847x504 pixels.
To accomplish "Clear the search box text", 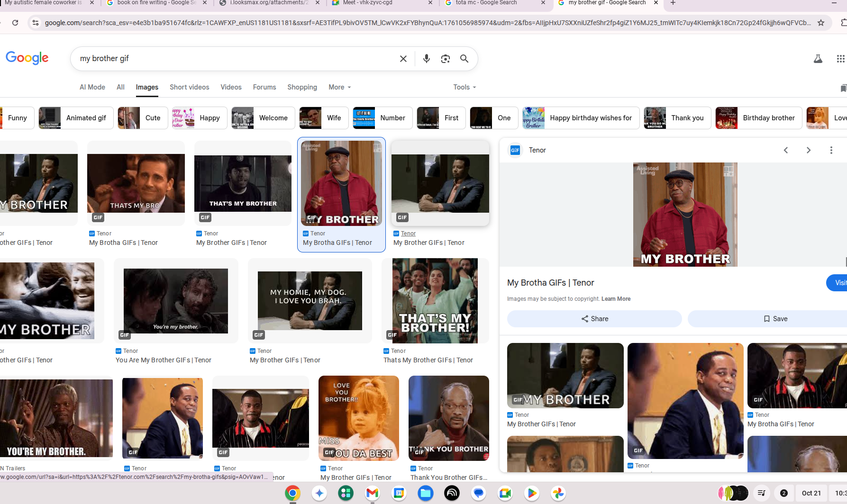I will (403, 59).
